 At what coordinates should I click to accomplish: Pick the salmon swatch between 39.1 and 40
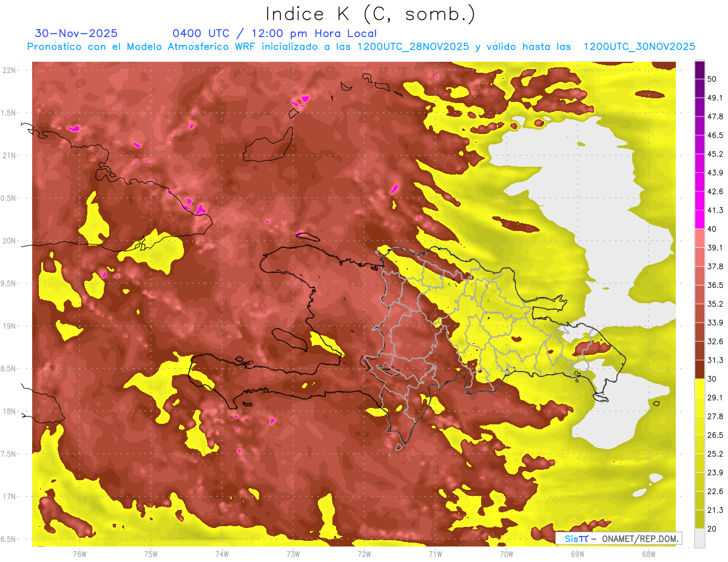pyautogui.click(x=699, y=238)
